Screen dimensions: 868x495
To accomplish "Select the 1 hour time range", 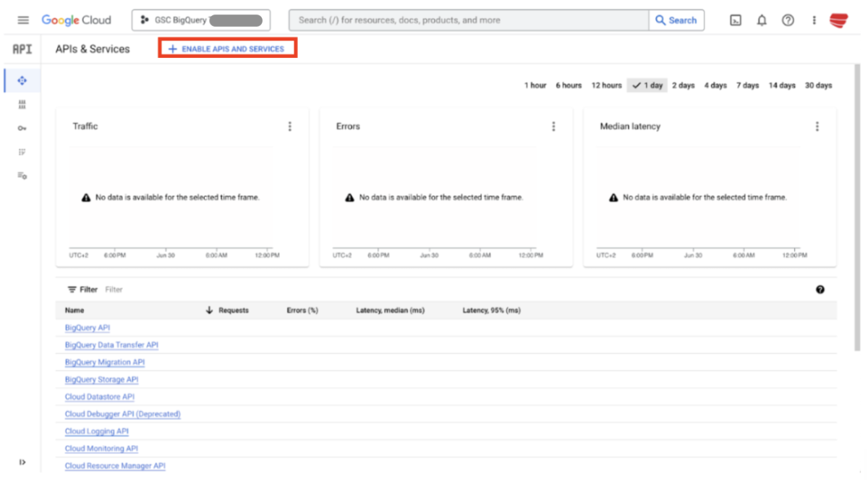I will [x=535, y=85].
